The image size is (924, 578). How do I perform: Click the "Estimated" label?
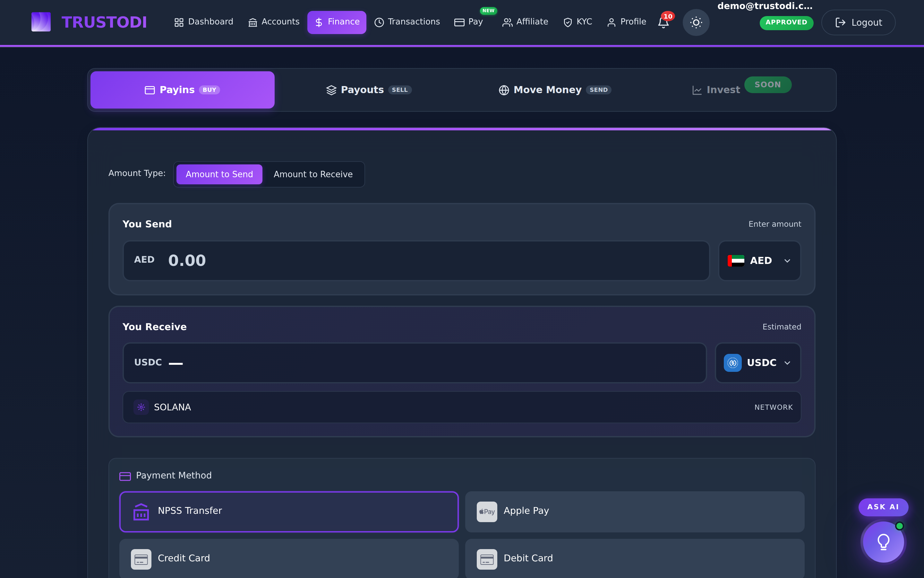pos(782,327)
